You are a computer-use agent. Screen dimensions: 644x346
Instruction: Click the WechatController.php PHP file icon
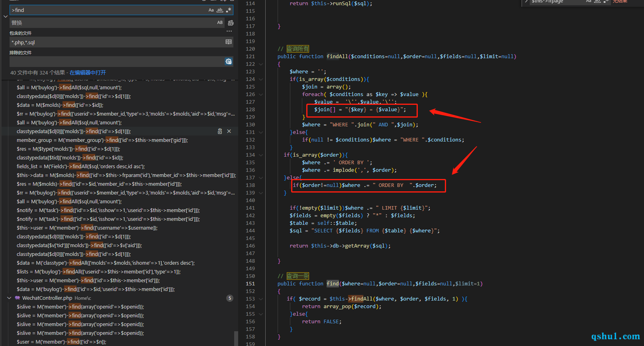[18, 298]
